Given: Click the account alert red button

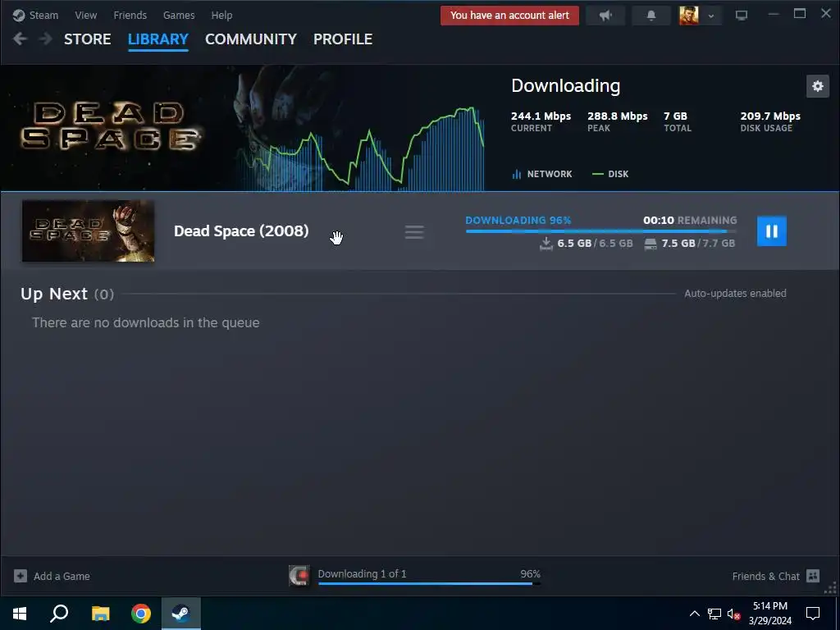Looking at the screenshot, I should tap(509, 16).
